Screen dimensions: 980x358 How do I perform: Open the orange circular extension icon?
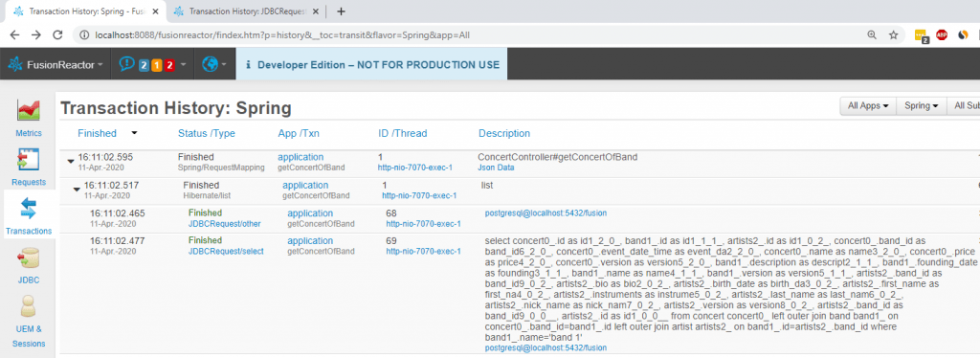pyautogui.click(x=963, y=35)
